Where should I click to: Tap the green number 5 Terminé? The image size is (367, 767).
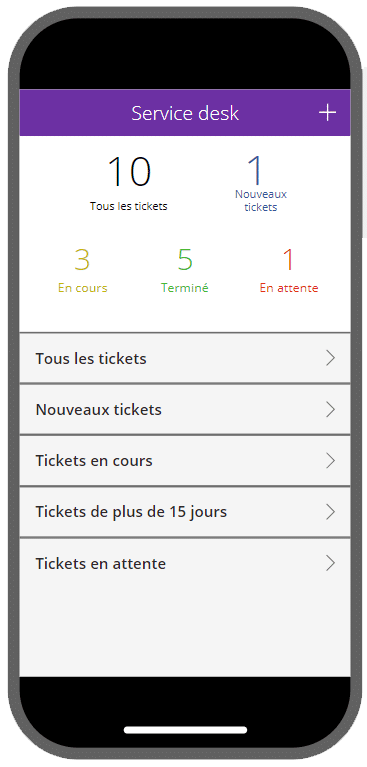point(185,259)
